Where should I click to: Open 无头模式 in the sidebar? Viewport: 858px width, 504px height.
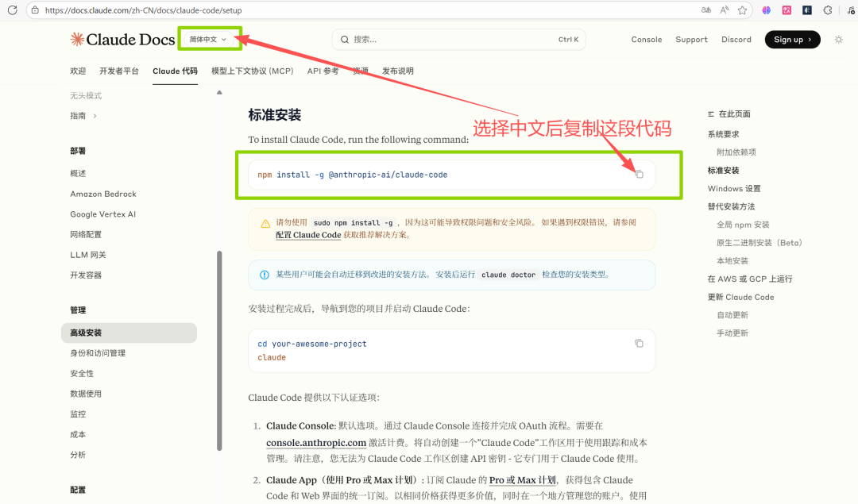point(86,96)
